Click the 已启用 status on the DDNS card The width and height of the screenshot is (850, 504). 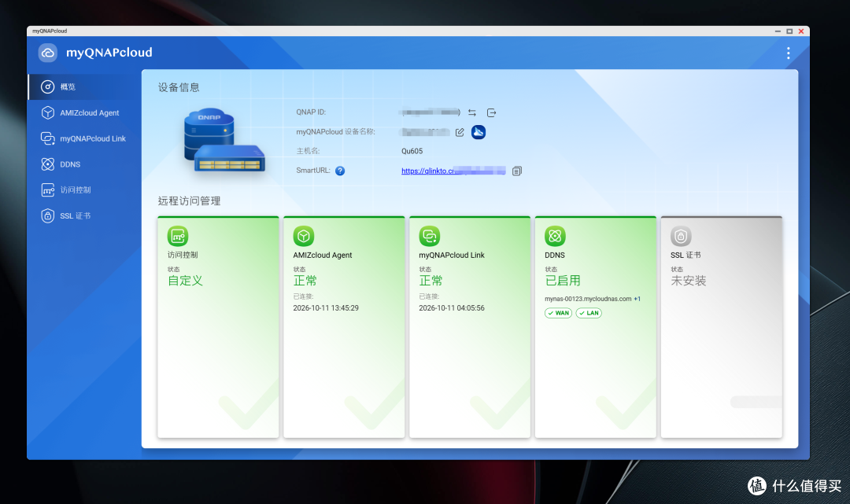click(563, 281)
